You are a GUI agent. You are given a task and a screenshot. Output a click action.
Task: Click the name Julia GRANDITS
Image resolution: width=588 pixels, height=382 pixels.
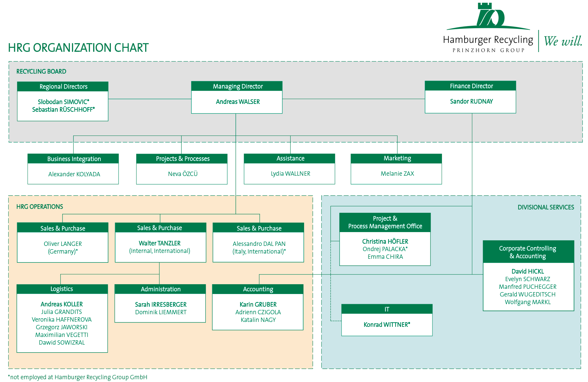tap(62, 312)
